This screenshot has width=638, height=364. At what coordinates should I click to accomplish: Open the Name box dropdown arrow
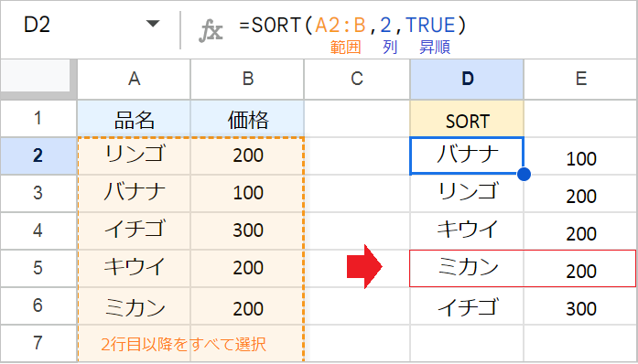click(x=153, y=24)
